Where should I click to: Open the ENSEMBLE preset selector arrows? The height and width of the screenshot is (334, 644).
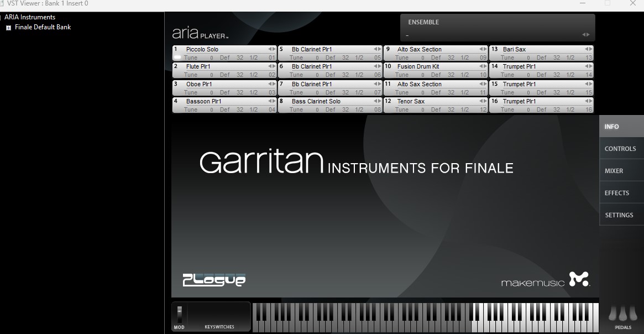pyautogui.click(x=586, y=35)
